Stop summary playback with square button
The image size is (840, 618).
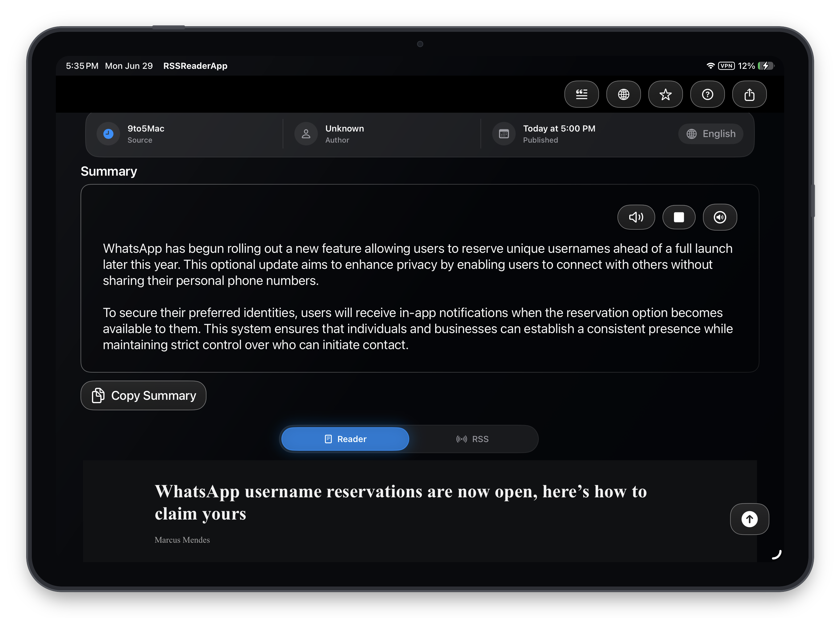(x=678, y=217)
